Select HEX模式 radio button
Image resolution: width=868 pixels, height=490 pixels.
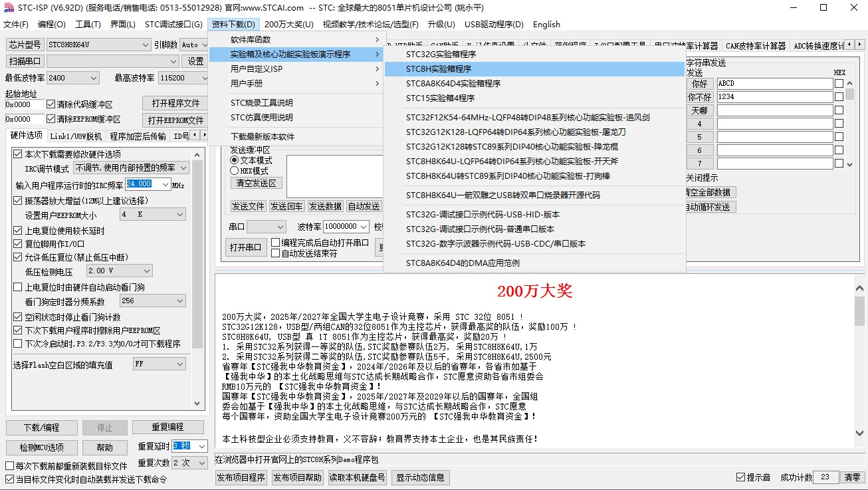coord(234,171)
